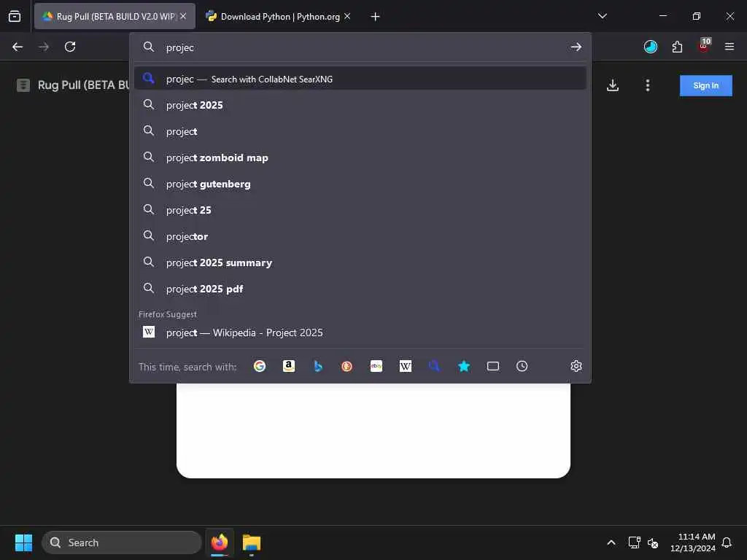Open search settings gear icon
Image resolution: width=747 pixels, height=560 pixels.
pyautogui.click(x=576, y=366)
